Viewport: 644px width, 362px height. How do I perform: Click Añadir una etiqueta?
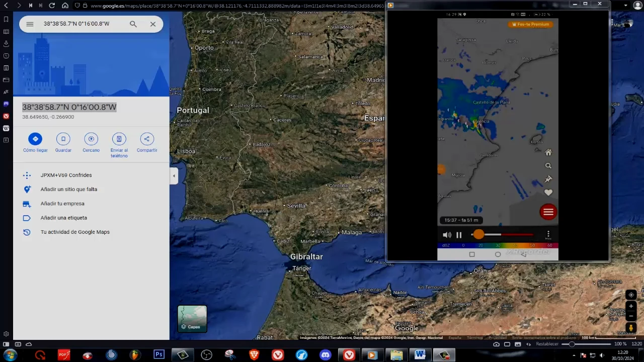point(64,218)
